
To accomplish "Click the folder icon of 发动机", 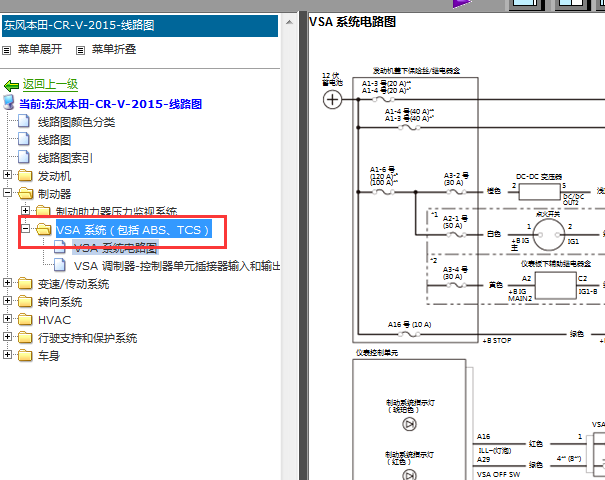I will coord(25,176).
